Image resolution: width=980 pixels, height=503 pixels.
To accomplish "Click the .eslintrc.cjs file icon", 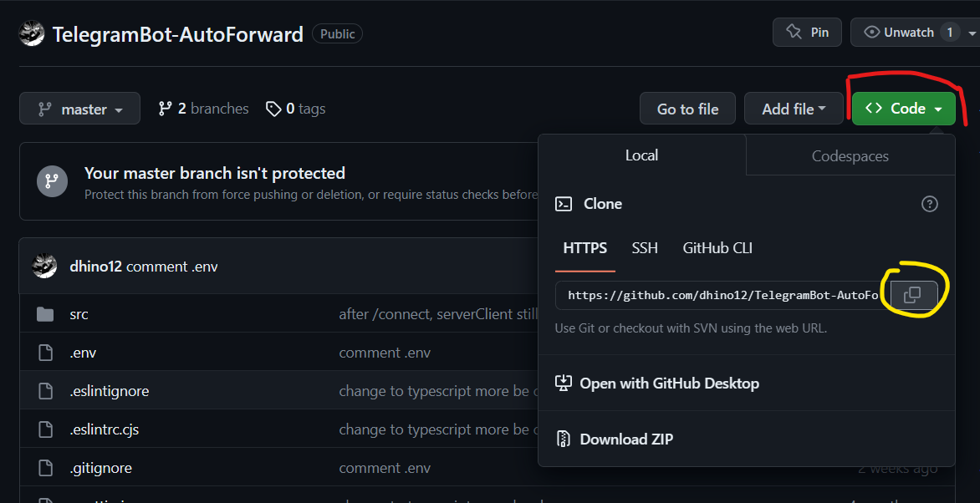I will (x=45, y=429).
